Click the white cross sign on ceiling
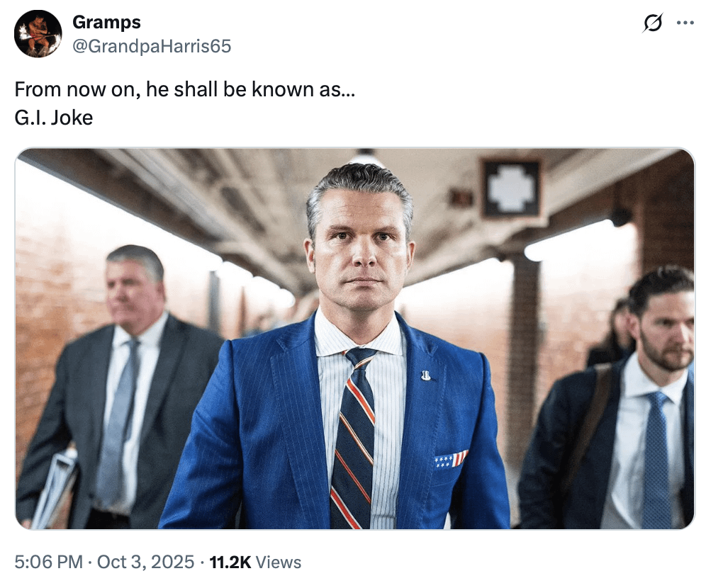The width and height of the screenshot is (706, 588). [x=511, y=187]
